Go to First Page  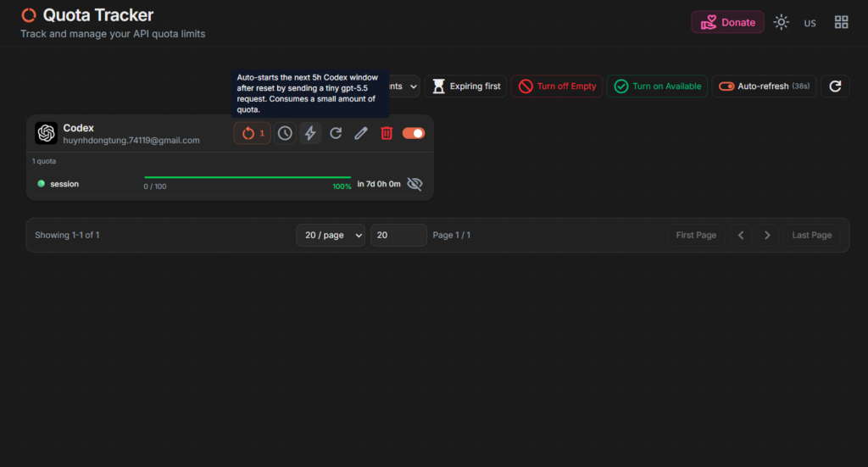coord(696,235)
